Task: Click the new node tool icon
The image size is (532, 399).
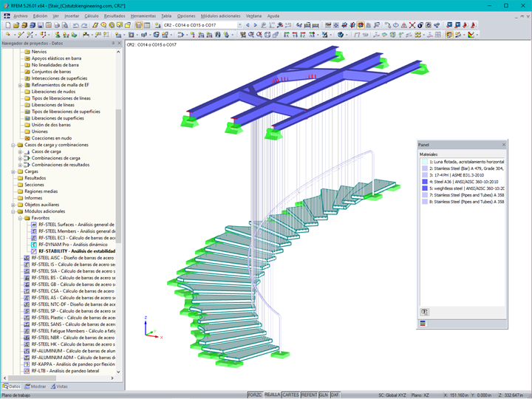Action: [x=7, y=35]
